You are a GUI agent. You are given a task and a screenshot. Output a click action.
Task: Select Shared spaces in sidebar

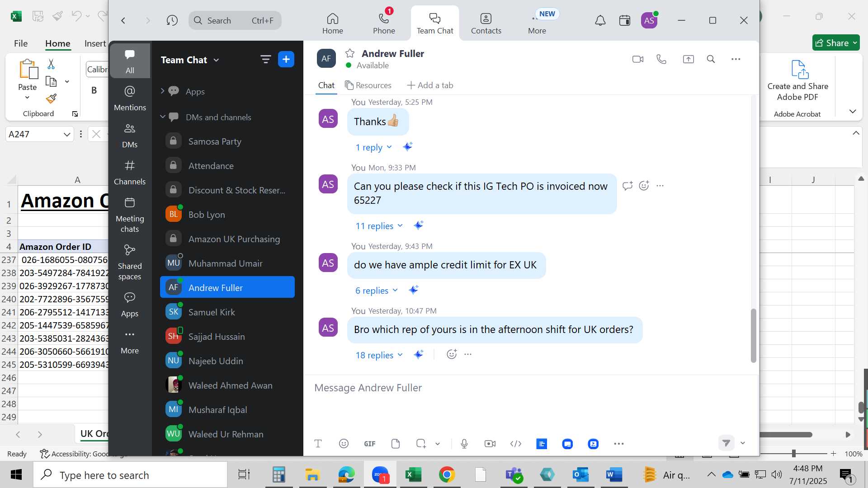tap(130, 262)
